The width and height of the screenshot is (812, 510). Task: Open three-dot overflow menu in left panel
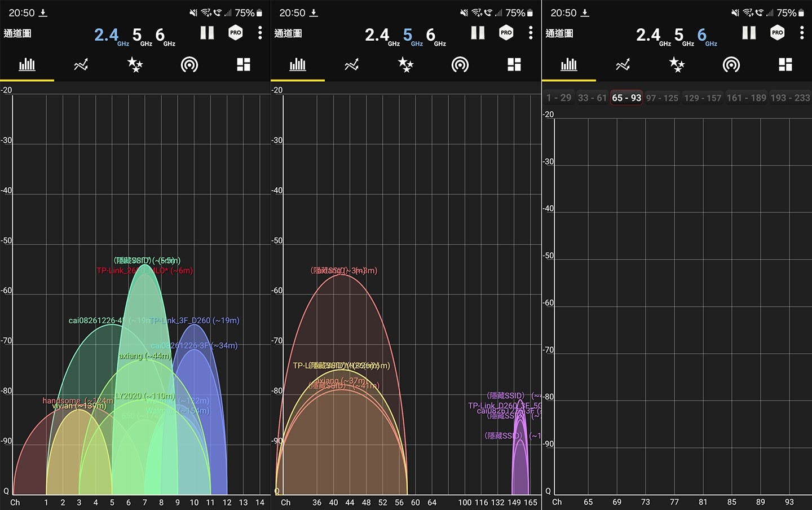tap(260, 33)
